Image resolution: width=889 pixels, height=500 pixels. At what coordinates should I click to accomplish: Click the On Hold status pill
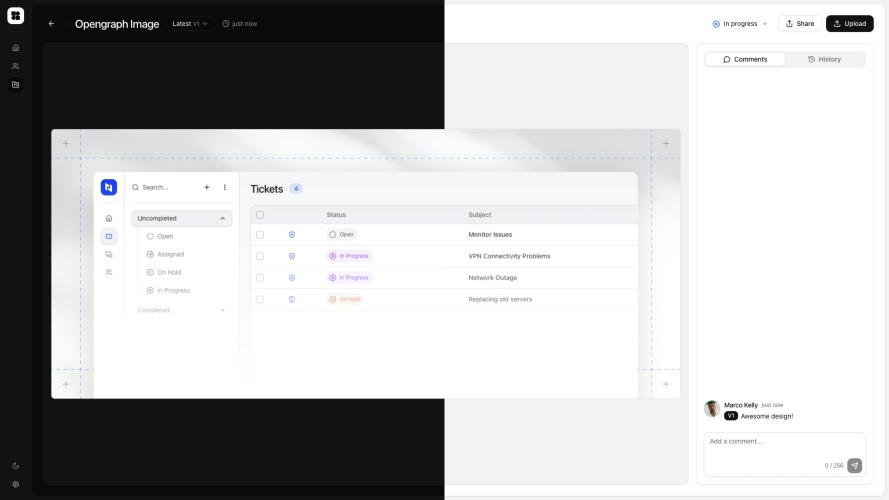pyautogui.click(x=345, y=299)
